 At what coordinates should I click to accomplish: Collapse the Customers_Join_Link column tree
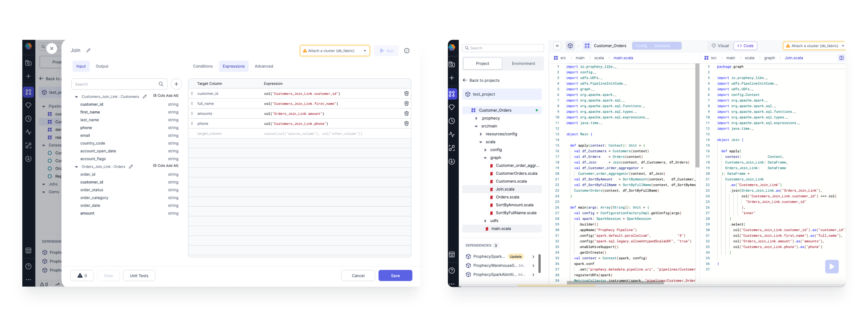(x=77, y=97)
